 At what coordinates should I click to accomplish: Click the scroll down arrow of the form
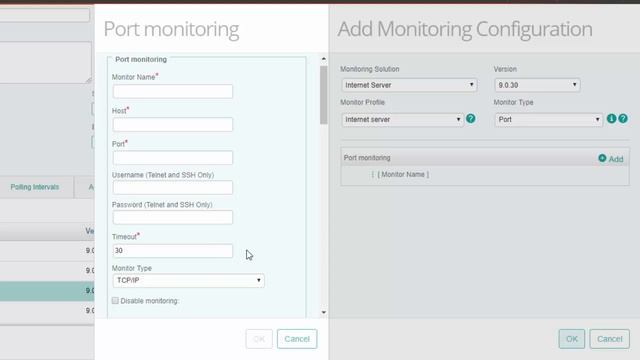324,313
